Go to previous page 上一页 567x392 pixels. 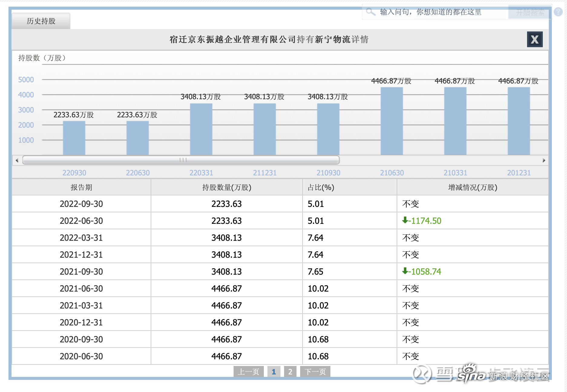pos(248,372)
